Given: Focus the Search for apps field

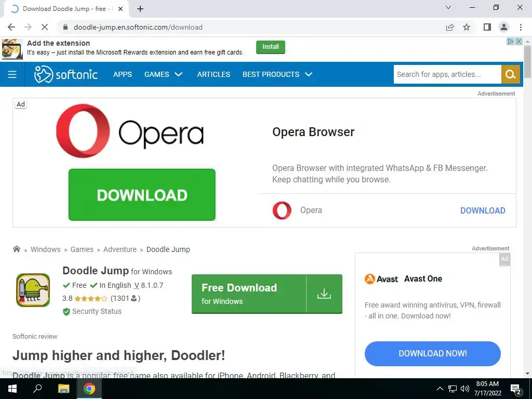Looking at the screenshot, I should [x=447, y=74].
